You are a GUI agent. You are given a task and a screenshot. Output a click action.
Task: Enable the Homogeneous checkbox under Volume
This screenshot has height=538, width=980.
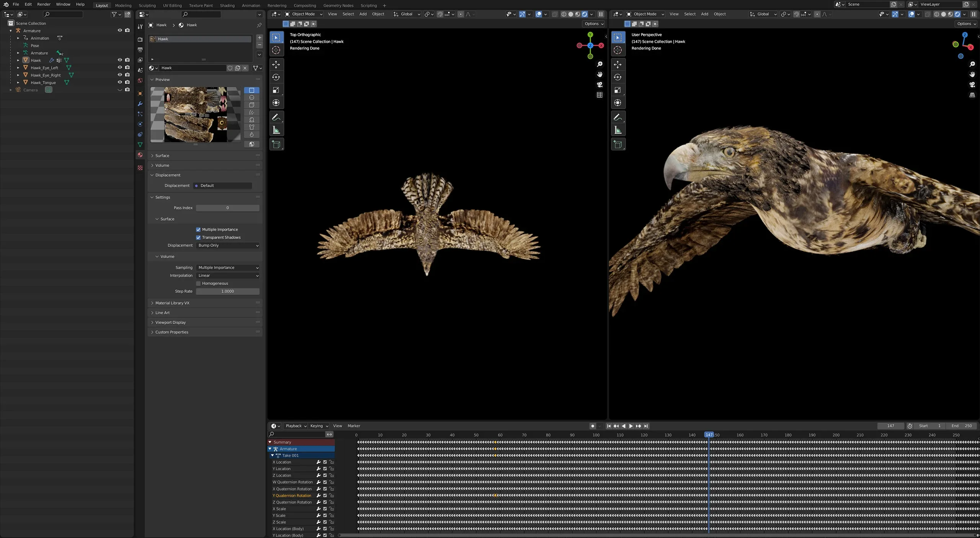(199, 283)
